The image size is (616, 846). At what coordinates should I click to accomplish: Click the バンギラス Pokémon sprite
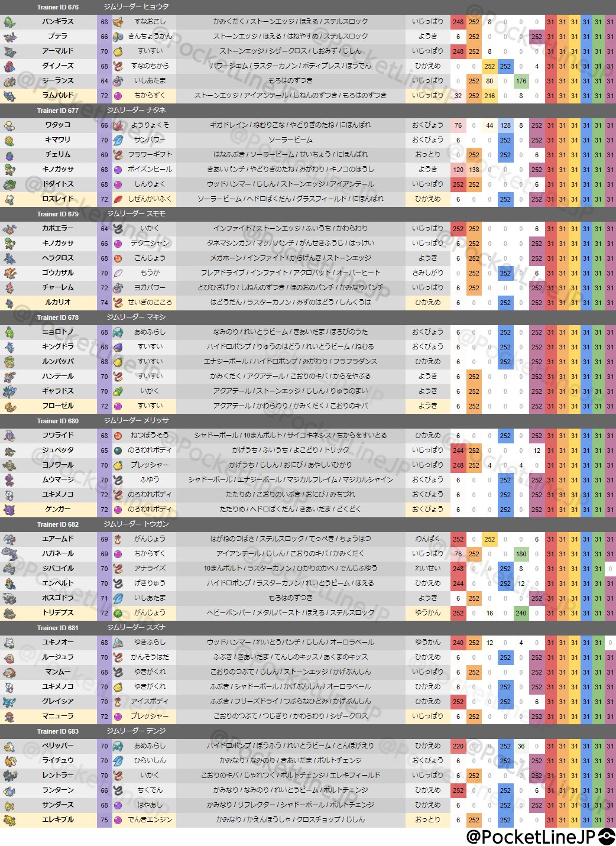point(9,22)
